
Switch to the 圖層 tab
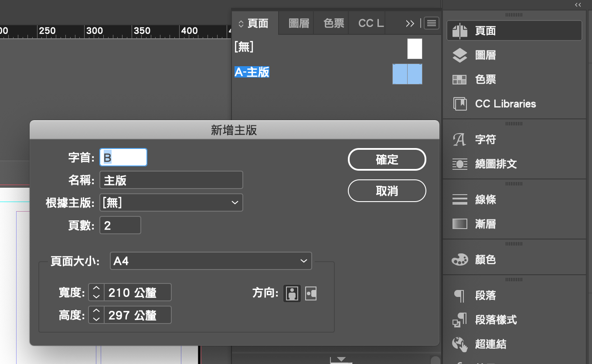click(299, 24)
